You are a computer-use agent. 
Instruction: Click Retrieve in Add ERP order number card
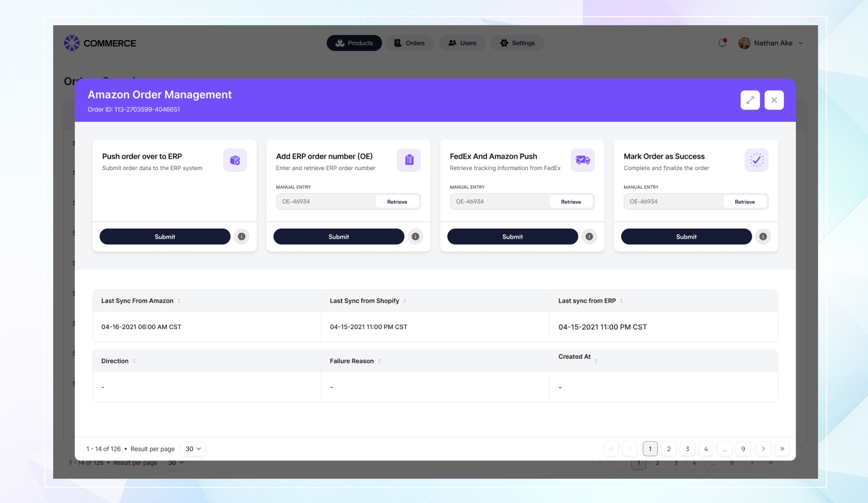[397, 202]
